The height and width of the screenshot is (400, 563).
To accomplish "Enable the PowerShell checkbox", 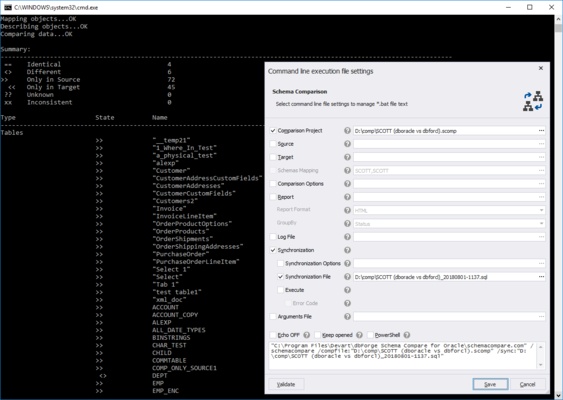I will coord(370,335).
